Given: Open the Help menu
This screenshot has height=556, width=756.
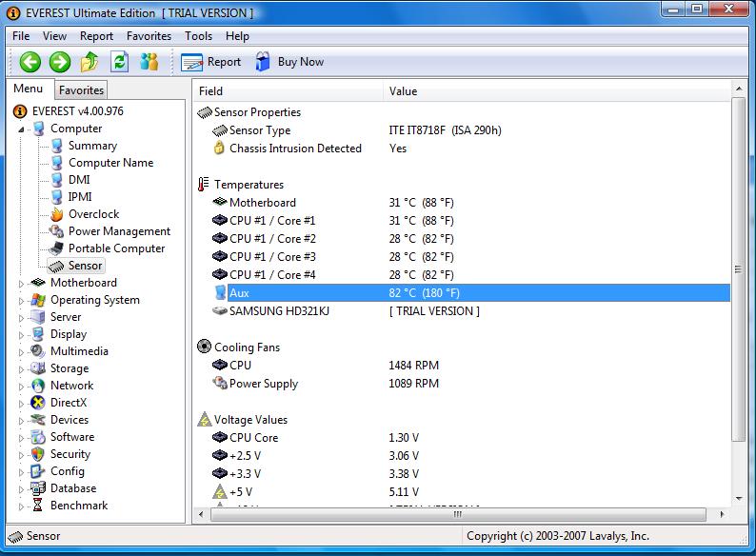Looking at the screenshot, I should pyautogui.click(x=237, y=36).
